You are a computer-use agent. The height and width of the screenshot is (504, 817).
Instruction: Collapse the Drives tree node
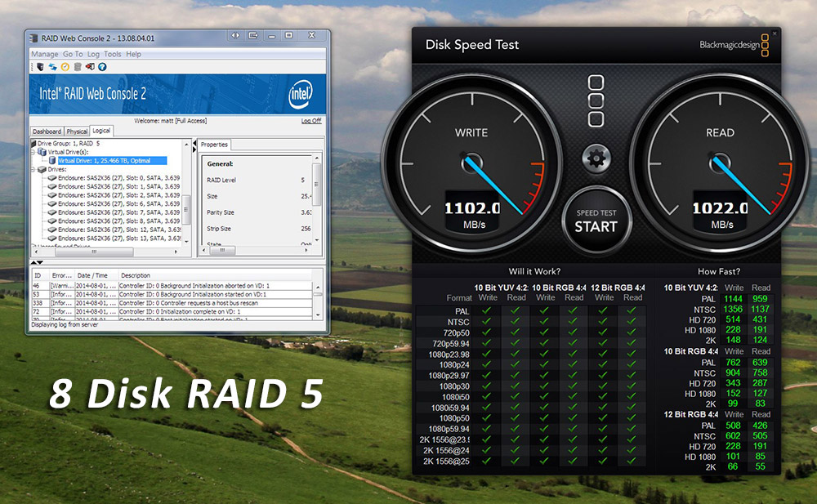pyautogui.click(x=33, y=169)
